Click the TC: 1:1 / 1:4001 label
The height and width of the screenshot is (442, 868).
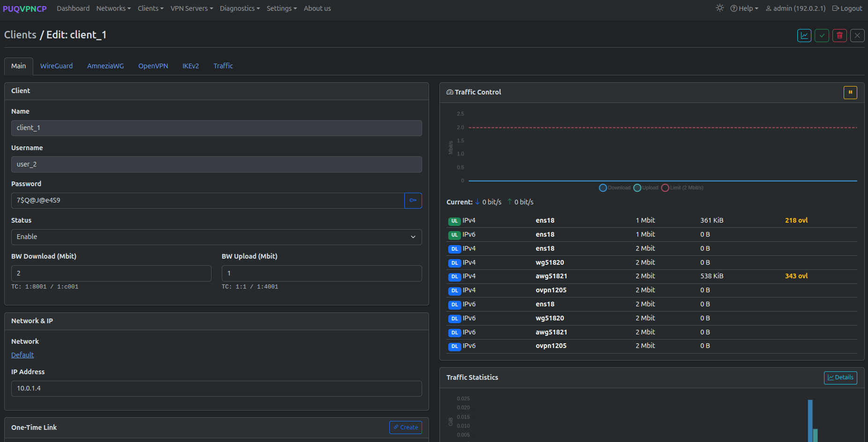click(250, 287)
